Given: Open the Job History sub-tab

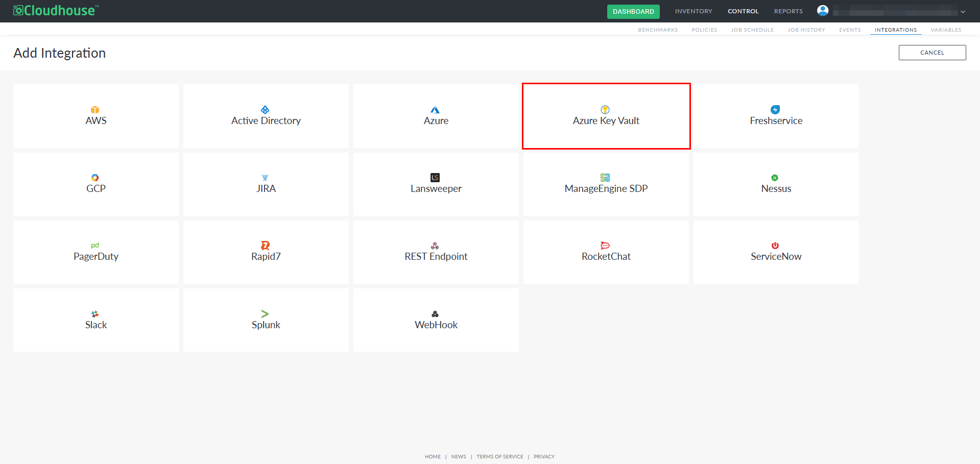Looking at the screenshot, I should click(x=806, y=30).
